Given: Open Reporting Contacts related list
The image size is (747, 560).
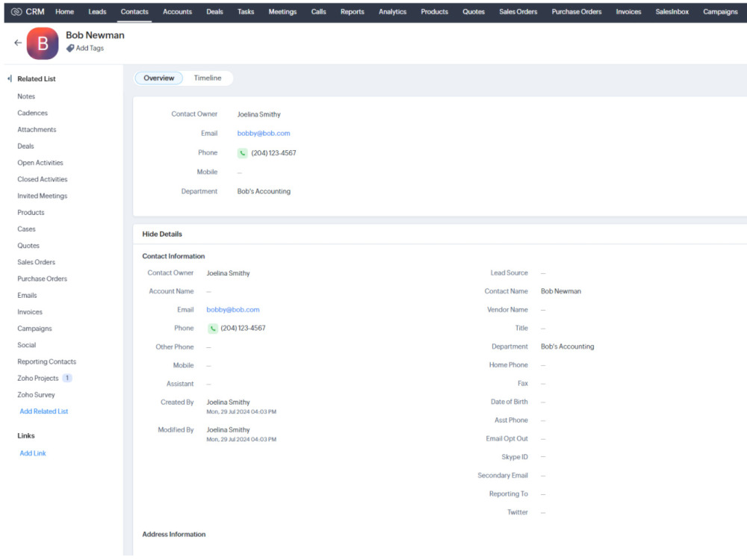Looking at the screenshot, I should pos(46,362).
